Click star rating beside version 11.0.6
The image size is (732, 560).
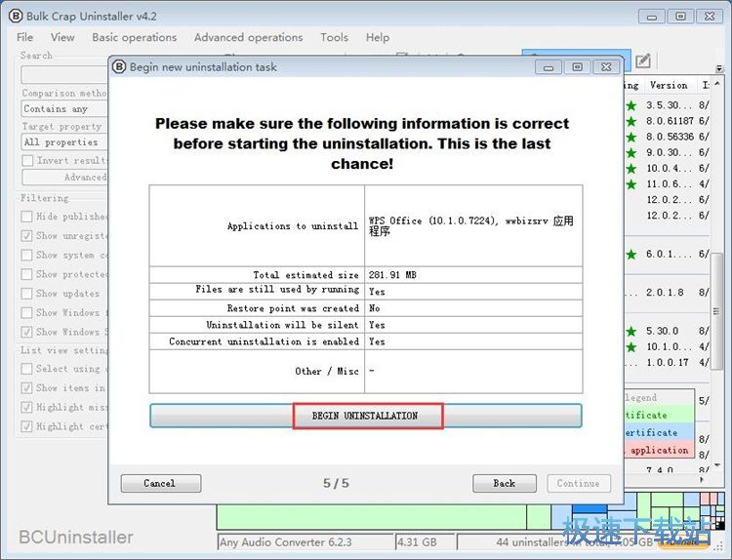coord(631,184)
